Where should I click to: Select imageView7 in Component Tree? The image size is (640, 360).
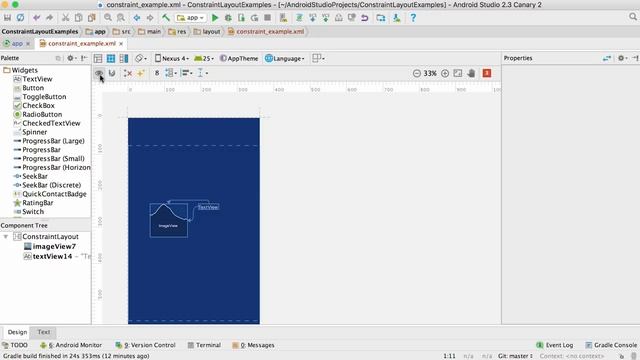50,247
